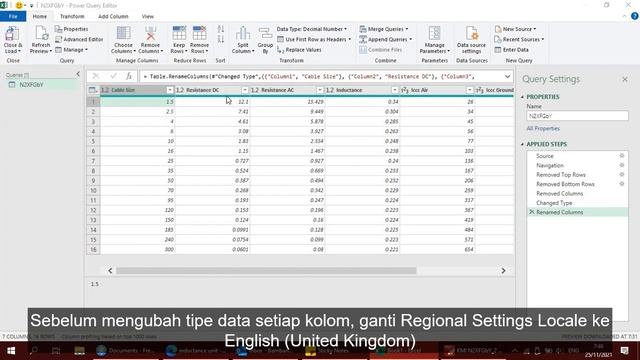
Task: Collapse the PROPERTIES section
Action: click(522, 97)
